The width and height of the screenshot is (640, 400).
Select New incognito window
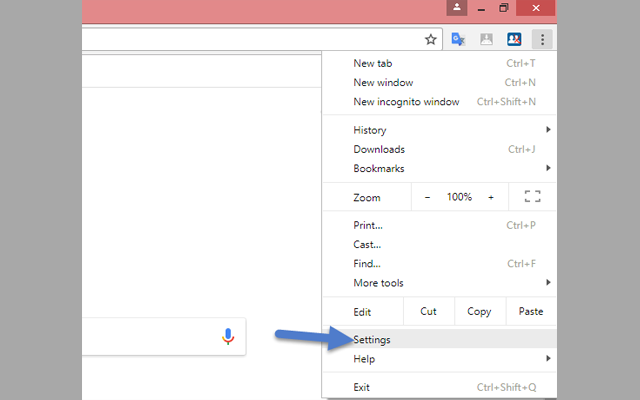pos(406,102)
